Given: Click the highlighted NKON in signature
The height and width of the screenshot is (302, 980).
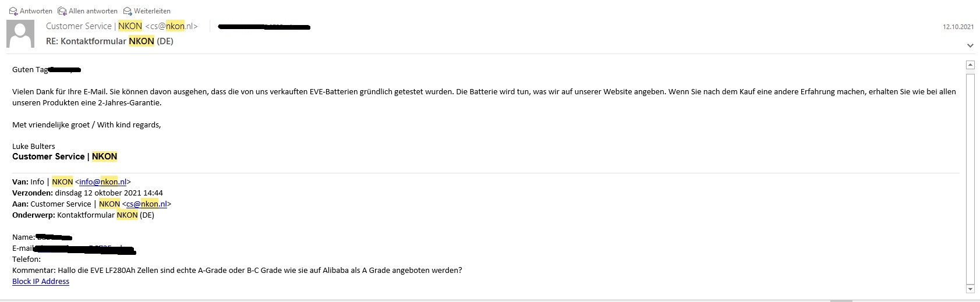Looking at the screenshot, I should point(105,157).
